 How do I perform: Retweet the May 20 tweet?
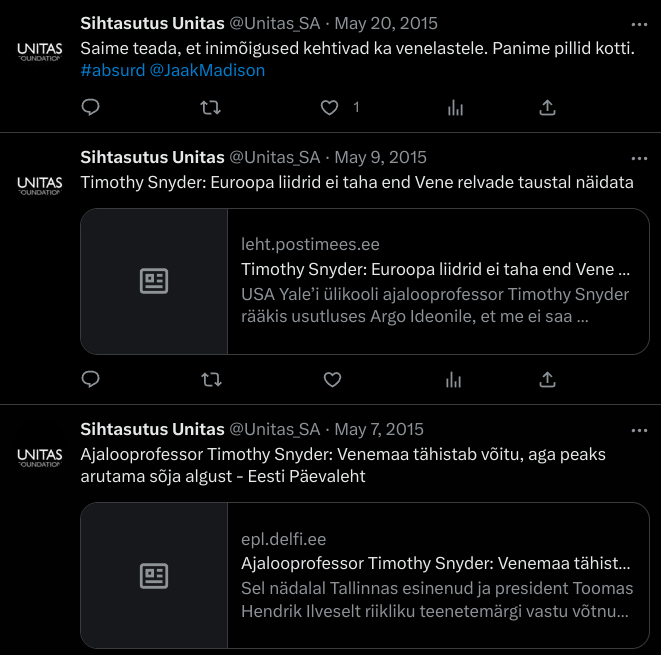(x=211, y=107)
